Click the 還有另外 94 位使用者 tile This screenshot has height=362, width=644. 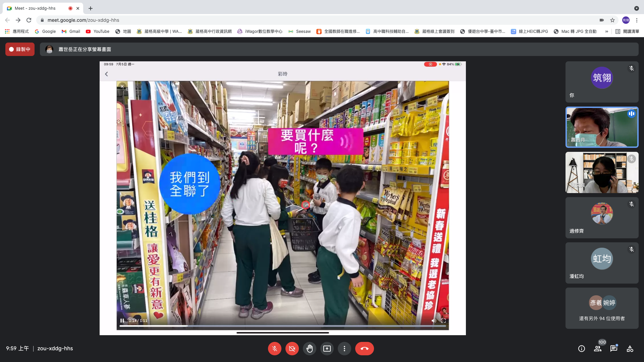(x=602, y=308)
